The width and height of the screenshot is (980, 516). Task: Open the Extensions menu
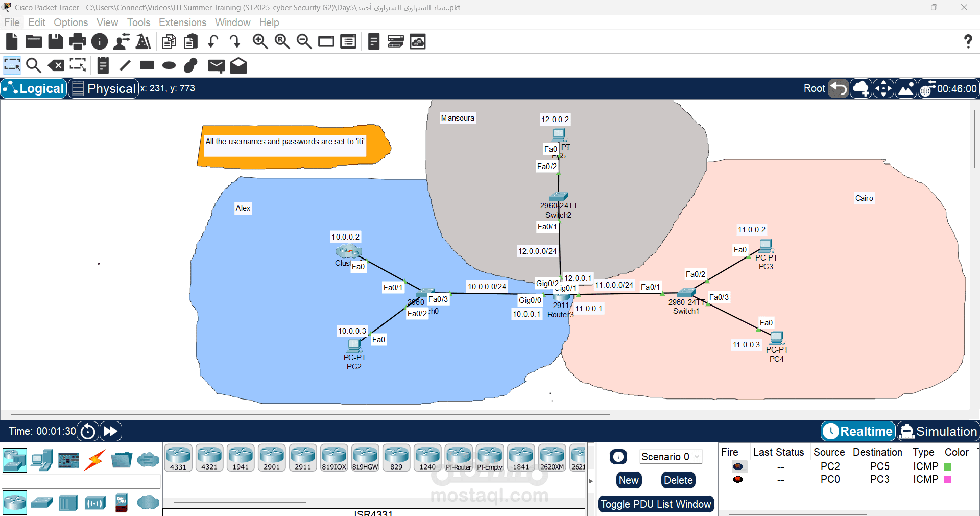click(x=182, y=22)
